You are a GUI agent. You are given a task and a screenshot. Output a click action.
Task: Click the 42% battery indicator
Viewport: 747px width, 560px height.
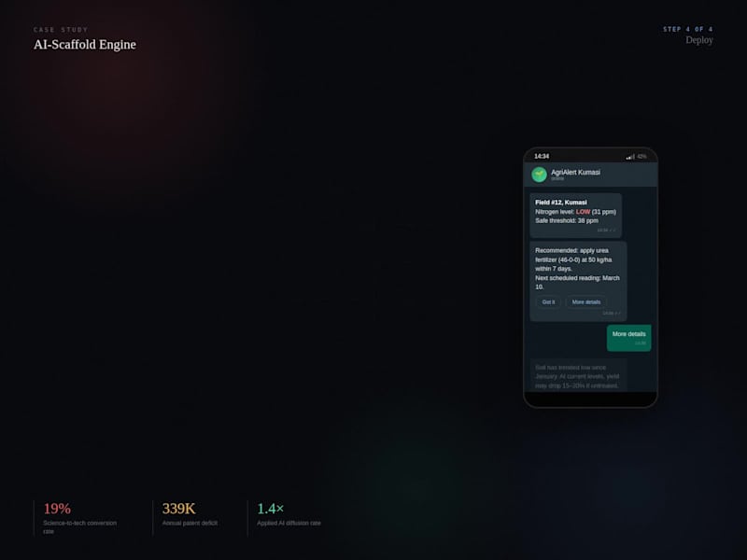(641, 157)
